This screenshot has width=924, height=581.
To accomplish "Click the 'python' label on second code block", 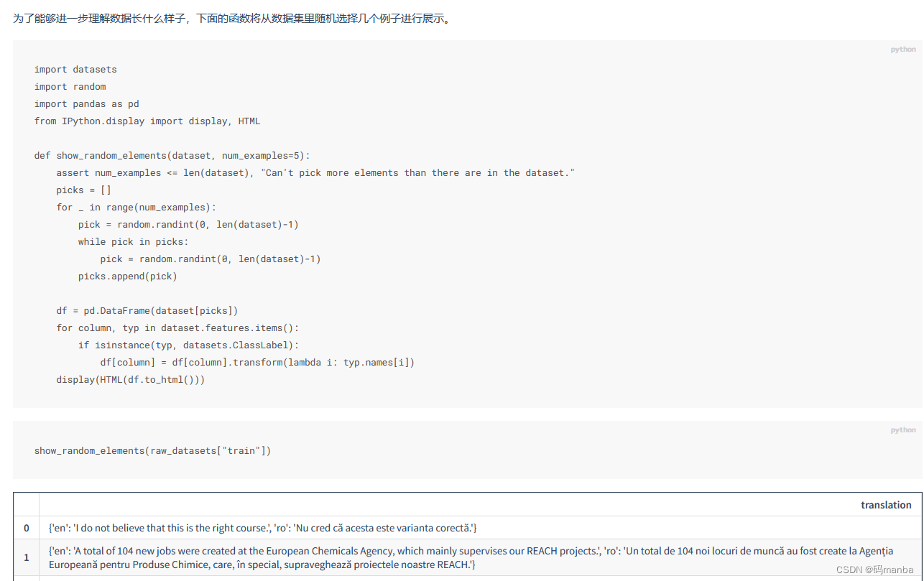I will pyautogui.click(x=903, y=430).
